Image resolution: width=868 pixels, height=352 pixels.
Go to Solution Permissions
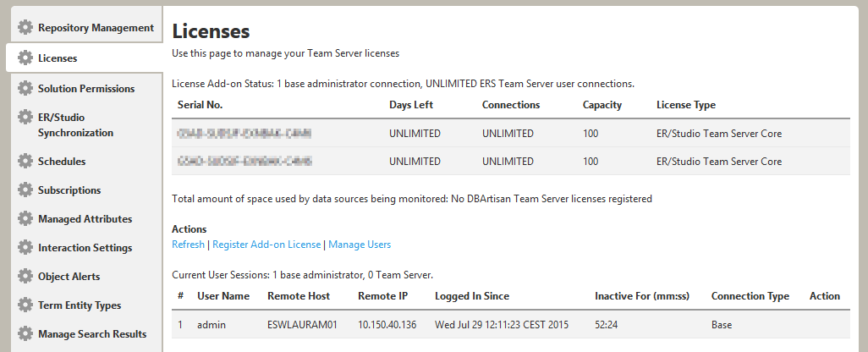(86, 89)
